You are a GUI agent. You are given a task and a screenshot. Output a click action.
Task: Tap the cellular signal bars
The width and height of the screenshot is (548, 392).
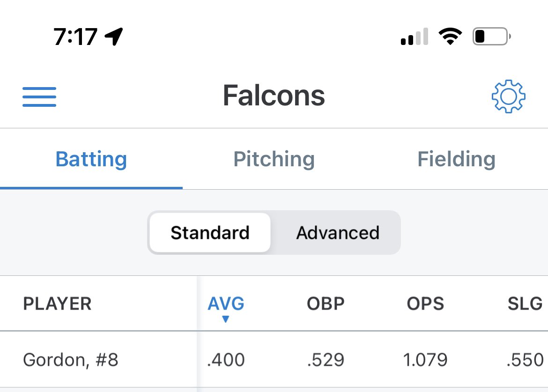coord(415,37)
